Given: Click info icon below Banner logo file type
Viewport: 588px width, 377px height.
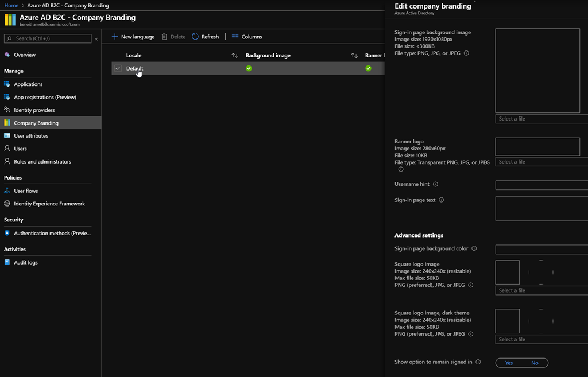Looking at the screenshot, I should tap(400, 169).
